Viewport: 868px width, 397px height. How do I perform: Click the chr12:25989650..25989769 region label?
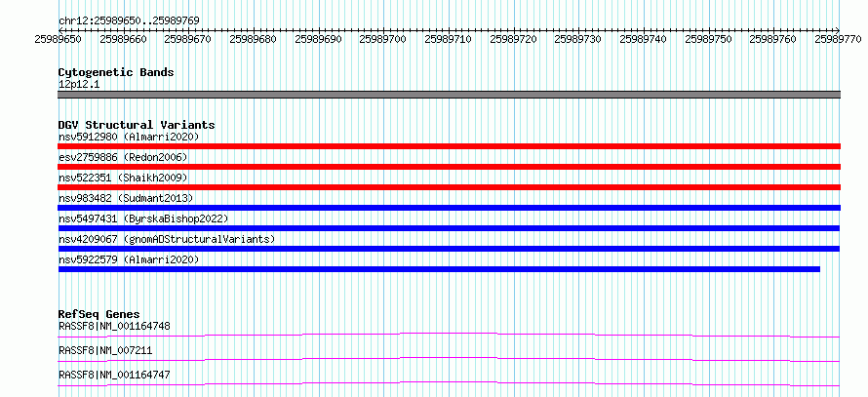click(129, 21)
